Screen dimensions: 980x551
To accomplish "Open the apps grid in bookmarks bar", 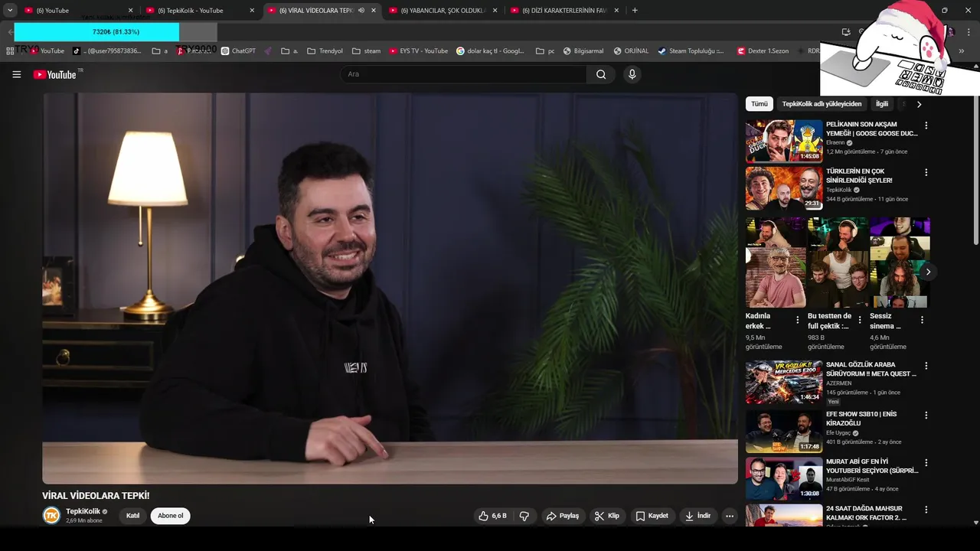I will coord(10,51).
